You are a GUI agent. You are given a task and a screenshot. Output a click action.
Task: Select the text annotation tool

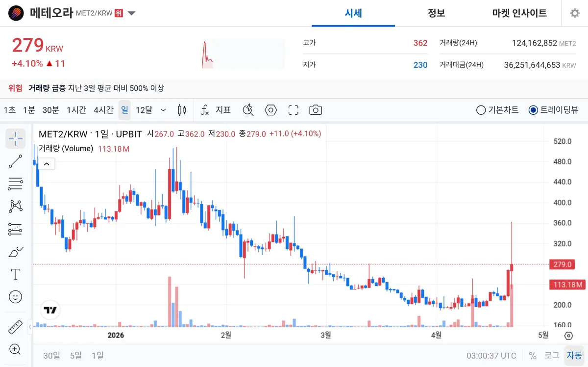point(16,274)
